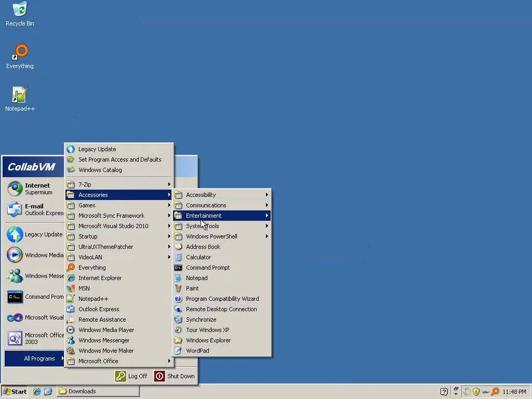Click the Paint icon in Accessories
The image size is (532, 399).
point(178,288)
